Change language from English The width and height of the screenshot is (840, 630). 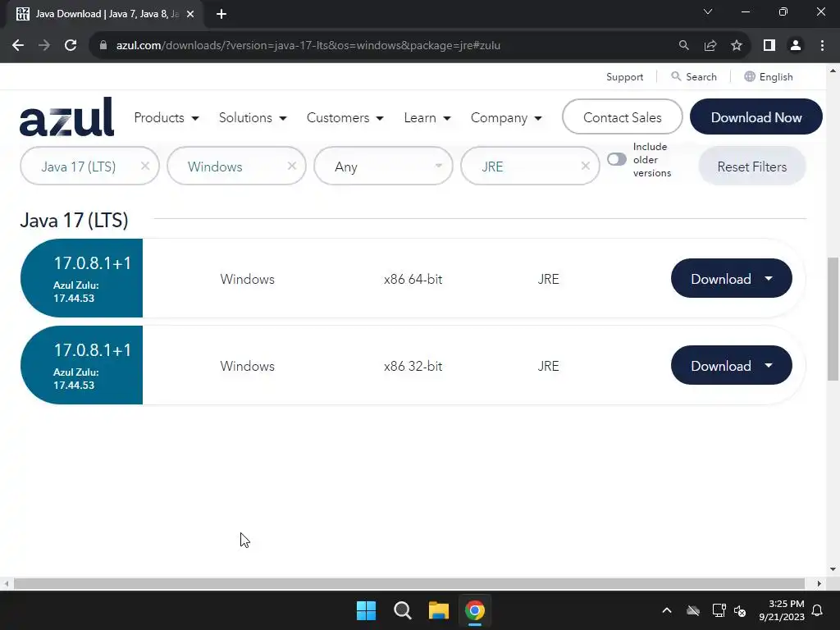coord(768,77)
